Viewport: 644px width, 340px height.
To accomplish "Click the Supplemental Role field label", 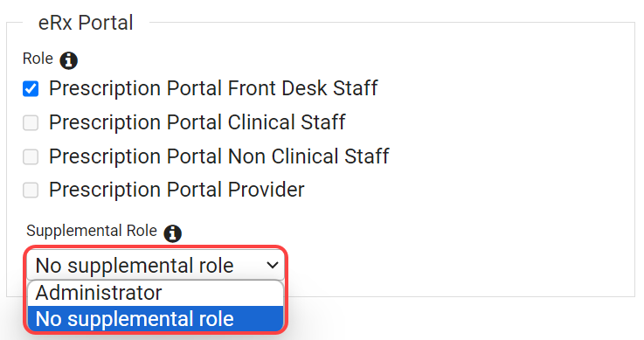I will (92, 231).
